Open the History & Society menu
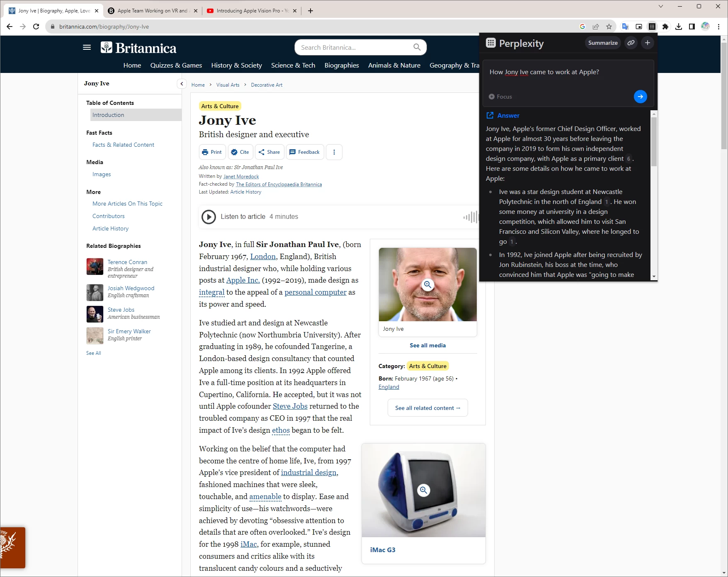 pyautogui.click(x=237, y=65)
